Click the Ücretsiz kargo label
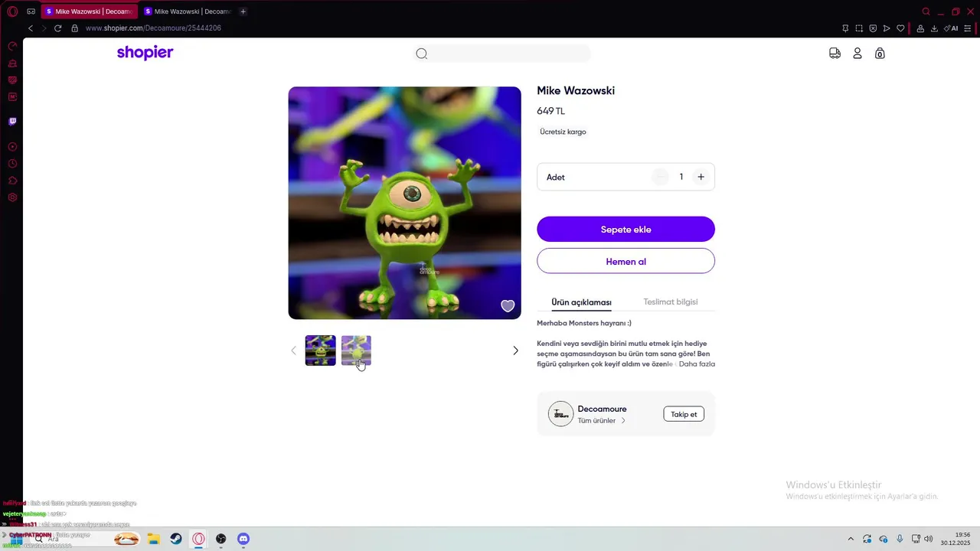This screenshot has width=980, height=551. [x=563, y=132]
